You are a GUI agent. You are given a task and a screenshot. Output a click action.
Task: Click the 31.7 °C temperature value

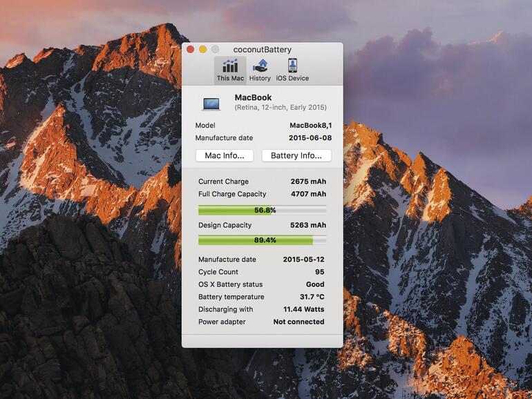(312, 297)
